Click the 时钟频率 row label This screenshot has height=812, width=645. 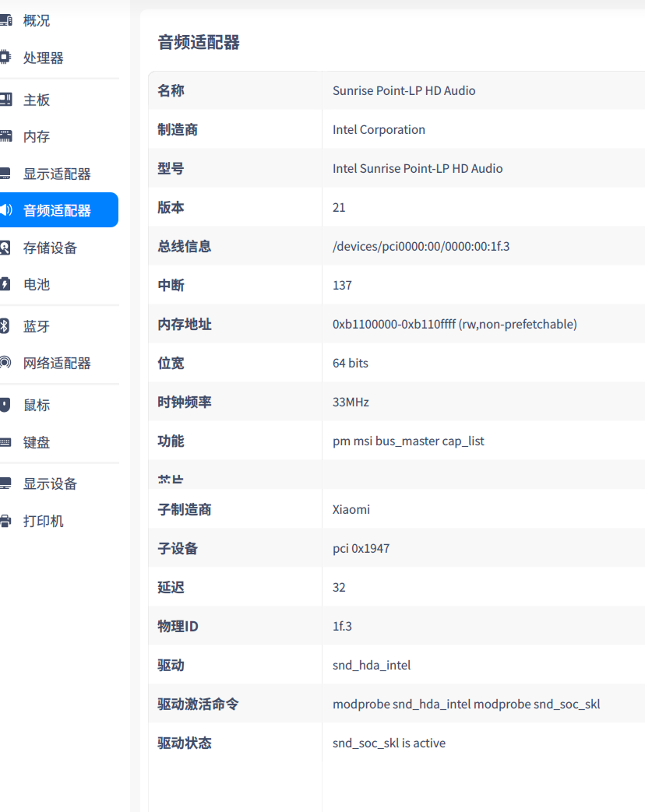tap(185, 402)
